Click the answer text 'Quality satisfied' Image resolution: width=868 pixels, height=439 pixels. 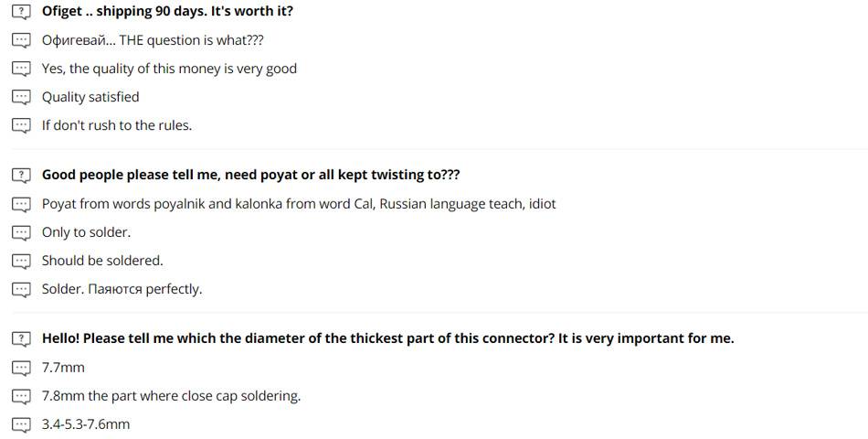(90, 97)
